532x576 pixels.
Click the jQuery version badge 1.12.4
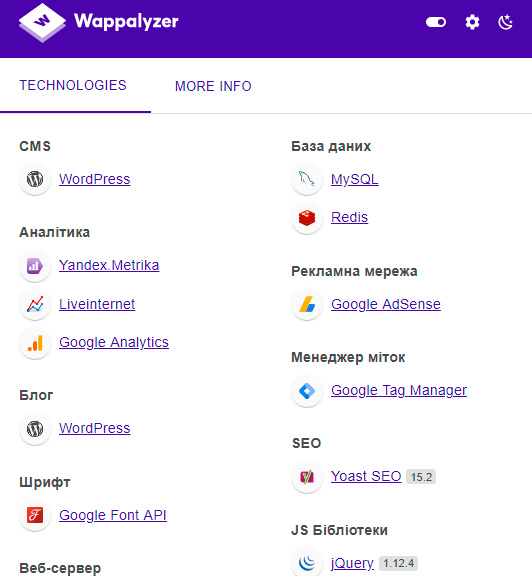point(398,563)
